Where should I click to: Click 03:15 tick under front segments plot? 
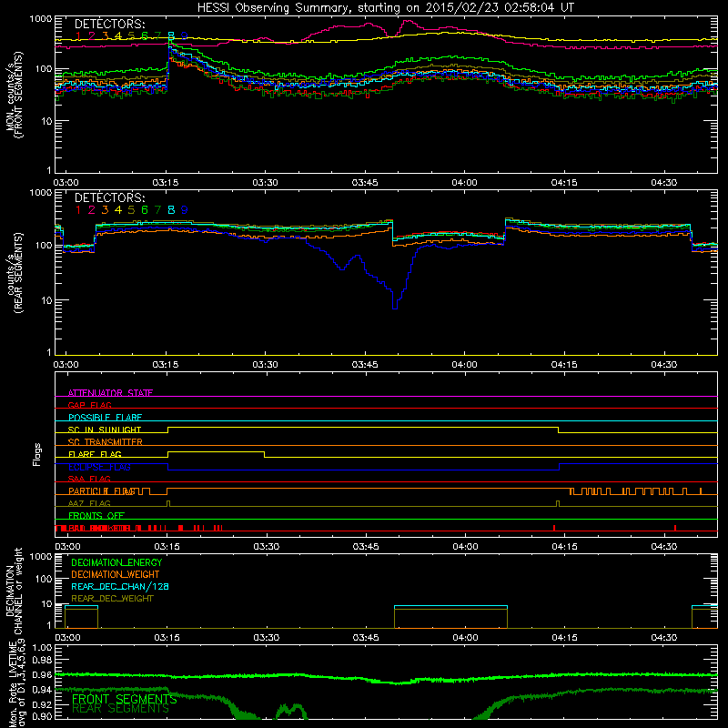pos(166,183)
